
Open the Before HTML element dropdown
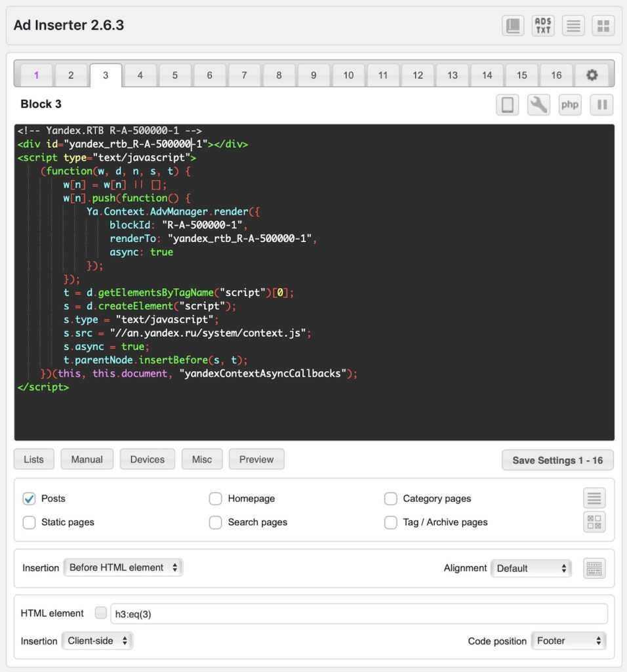(123, 568)
